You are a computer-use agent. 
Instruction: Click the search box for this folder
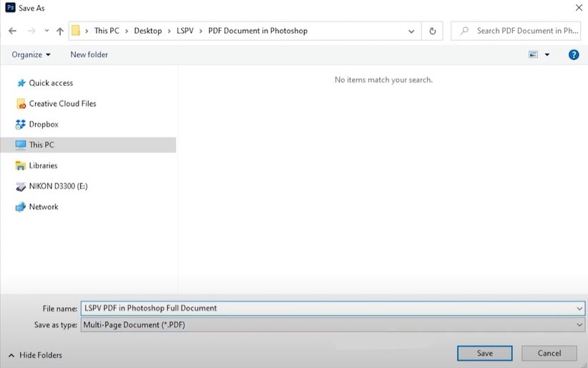(517, 31)
